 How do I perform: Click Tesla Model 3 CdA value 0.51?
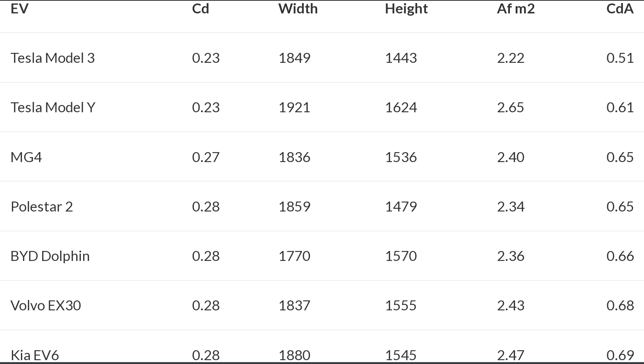pyautogui.click(x=620, y=58)
